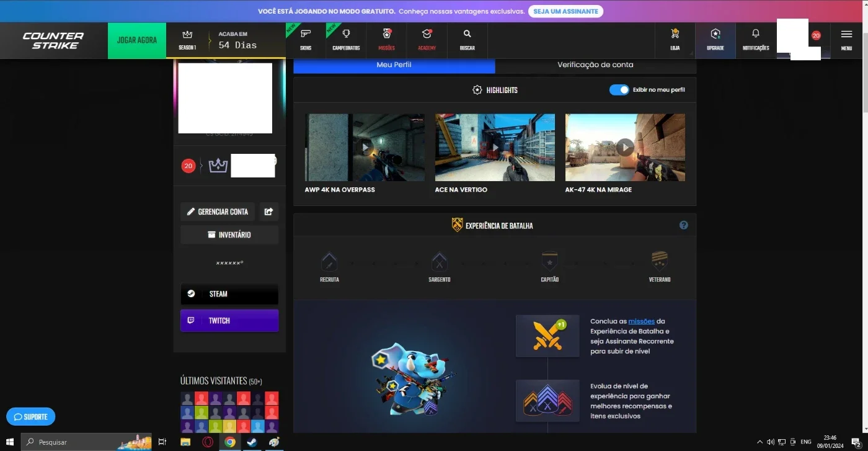The image size is (868, 451).
Task: Open the Notificações bell
Action: click(x=755, y=40)
